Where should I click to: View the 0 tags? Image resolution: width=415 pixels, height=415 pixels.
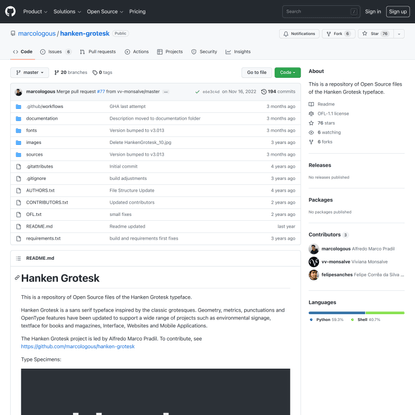pos(102,72)
